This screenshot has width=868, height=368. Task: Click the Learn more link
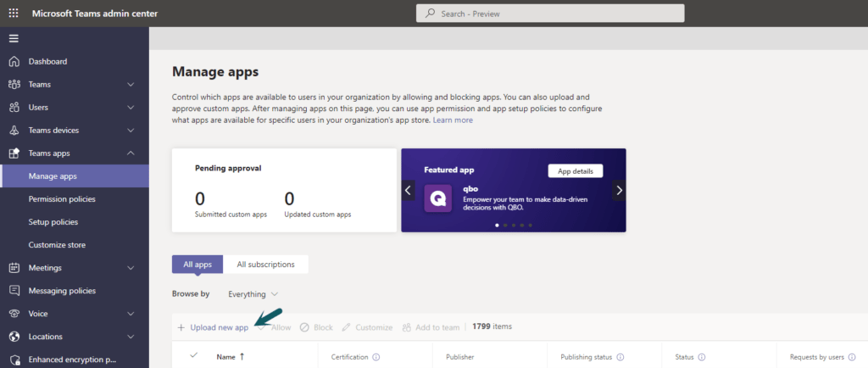453,120
